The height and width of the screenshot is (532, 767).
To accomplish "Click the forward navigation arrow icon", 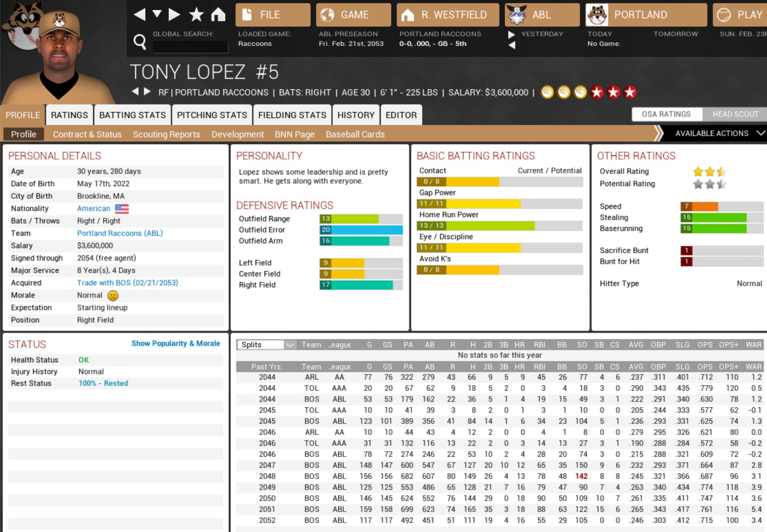I will (x=174, y=14).
